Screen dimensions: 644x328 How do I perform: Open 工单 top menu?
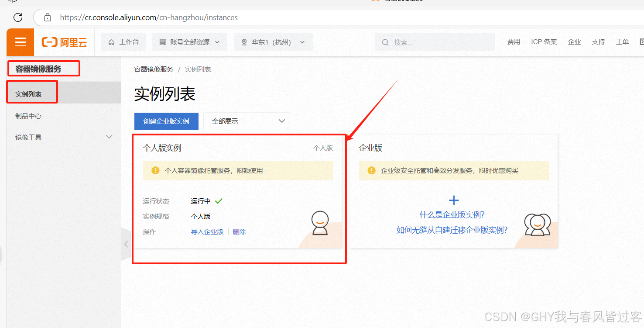(623, 42)
